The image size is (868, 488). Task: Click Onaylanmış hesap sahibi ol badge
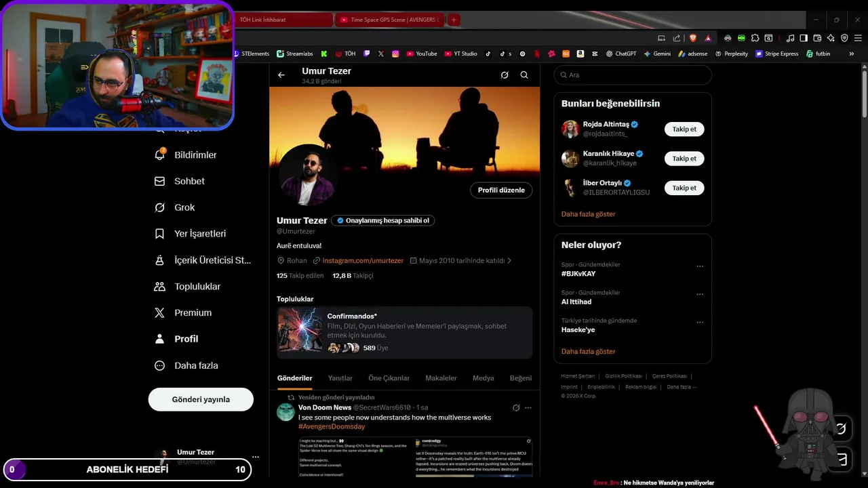383,220
